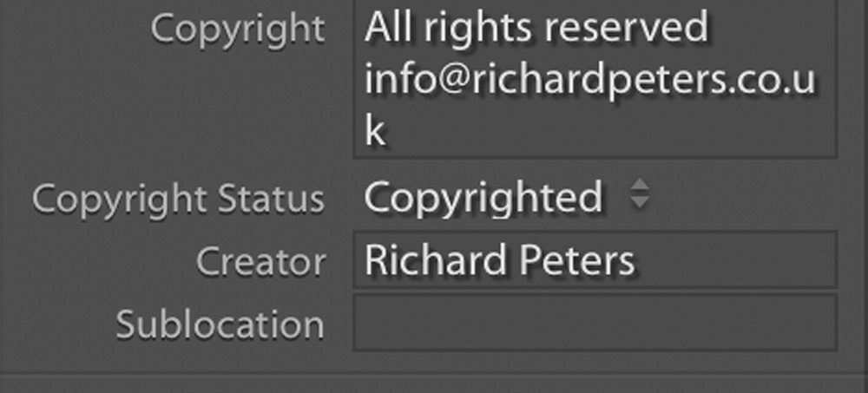Click the panel divider below Sublocation
The width and height of the screenshot is (868, 393).
point(434,372)
